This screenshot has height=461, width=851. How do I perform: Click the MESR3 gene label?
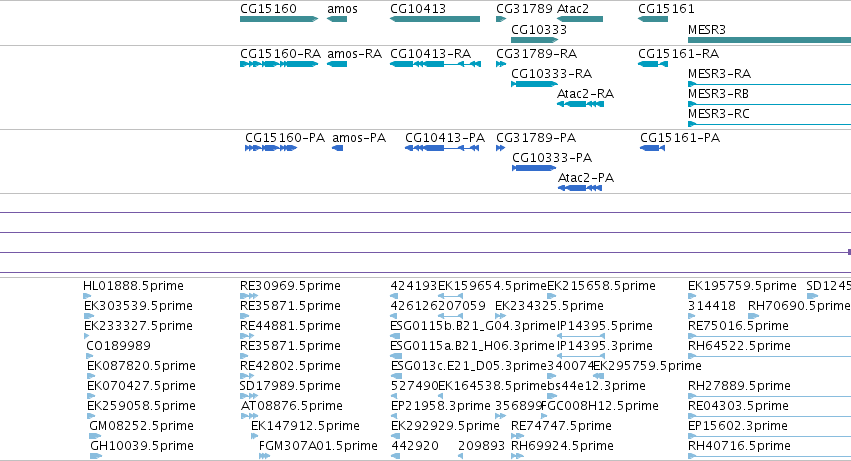coord(707,29)
